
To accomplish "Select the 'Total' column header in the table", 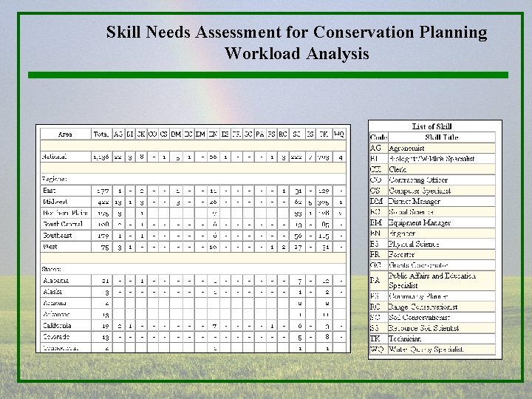I will (x=101, y=134).
